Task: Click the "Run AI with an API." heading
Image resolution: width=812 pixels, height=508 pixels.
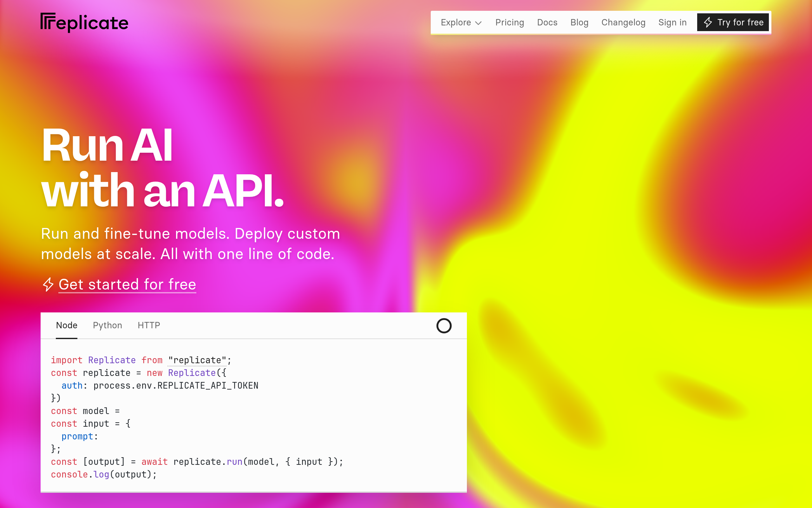Action: tap(162, 167)
